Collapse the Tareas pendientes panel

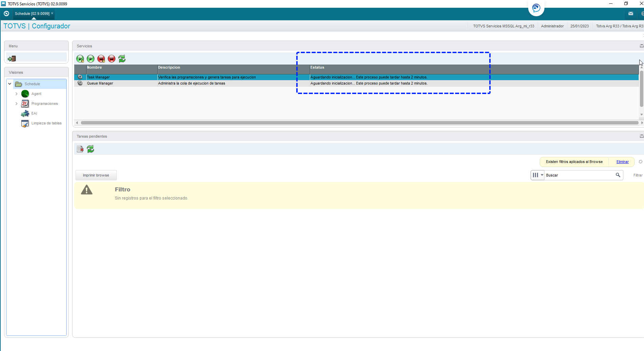[x=641, y=136]
